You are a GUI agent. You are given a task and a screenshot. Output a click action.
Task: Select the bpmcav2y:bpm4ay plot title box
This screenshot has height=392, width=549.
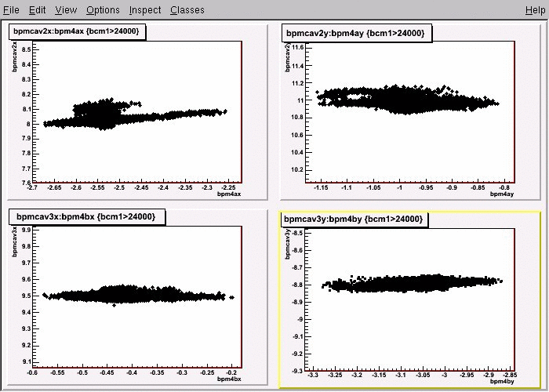[355, 33]
